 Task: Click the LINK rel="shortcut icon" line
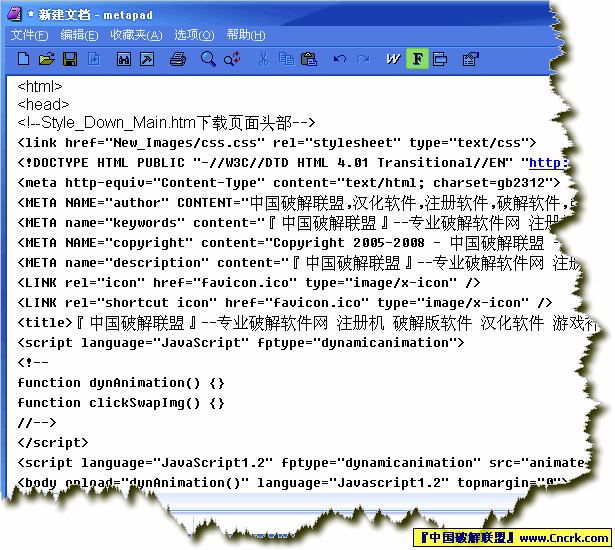click(285, 303)
